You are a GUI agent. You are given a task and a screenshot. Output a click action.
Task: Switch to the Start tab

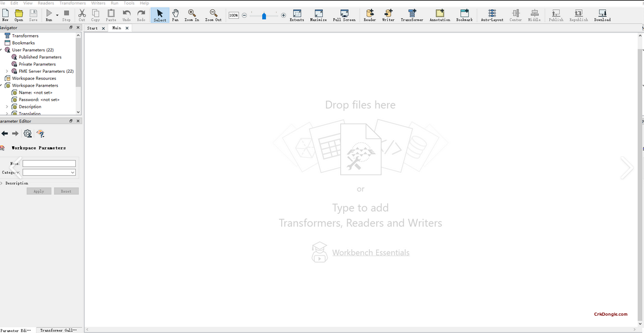(91, 27)
